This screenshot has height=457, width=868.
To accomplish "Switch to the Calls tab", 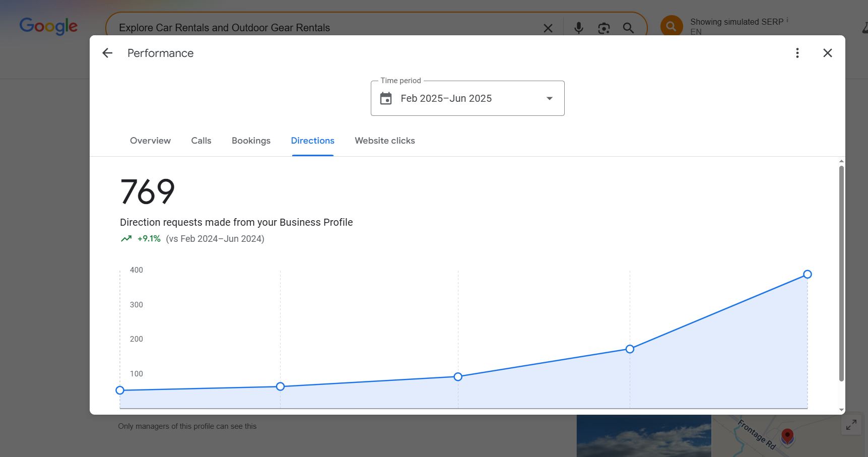I will coord(201,141).
